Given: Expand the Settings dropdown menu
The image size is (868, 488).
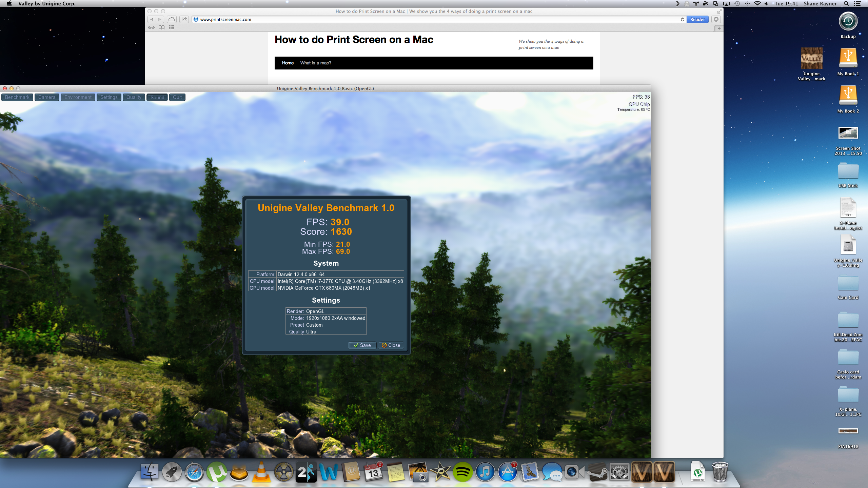Looking at the screenshot, I should pyautogui.click(x=109, y=97).
